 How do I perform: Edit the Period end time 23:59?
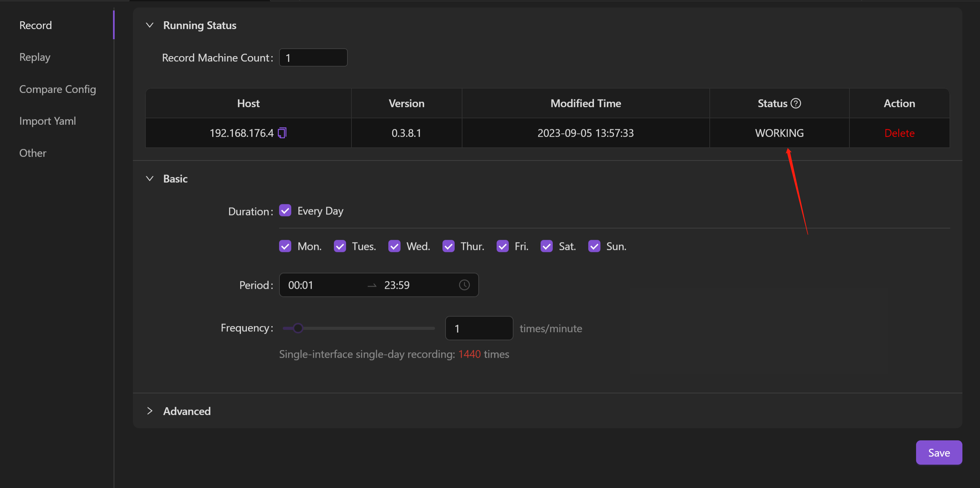(x=396, y=285)
